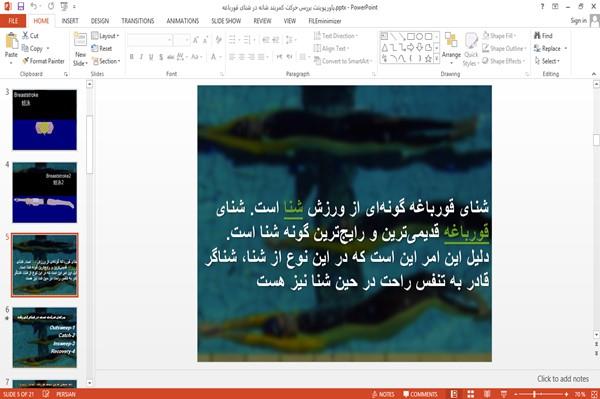600x399 pixels.
Task: Click the Paste icon in Clipboard group
Action: click(11, 46)
